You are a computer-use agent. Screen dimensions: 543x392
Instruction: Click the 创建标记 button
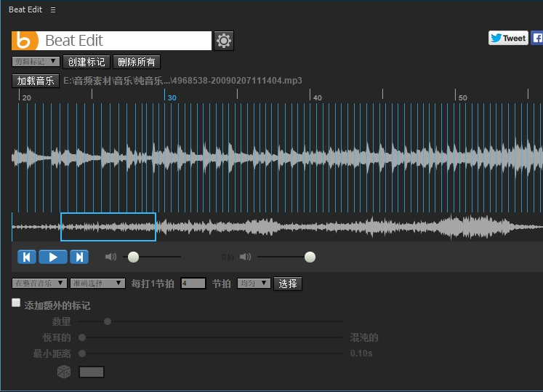click(87, 62)
